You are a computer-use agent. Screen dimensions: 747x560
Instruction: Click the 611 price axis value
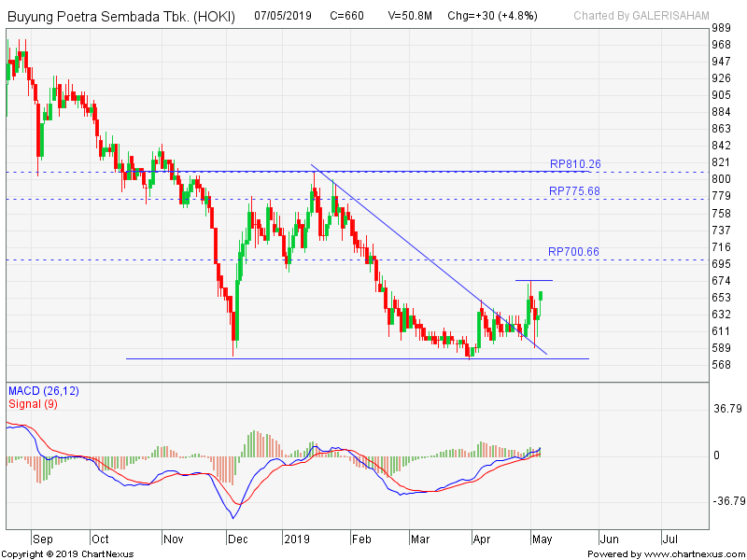[x=721, y=331]
